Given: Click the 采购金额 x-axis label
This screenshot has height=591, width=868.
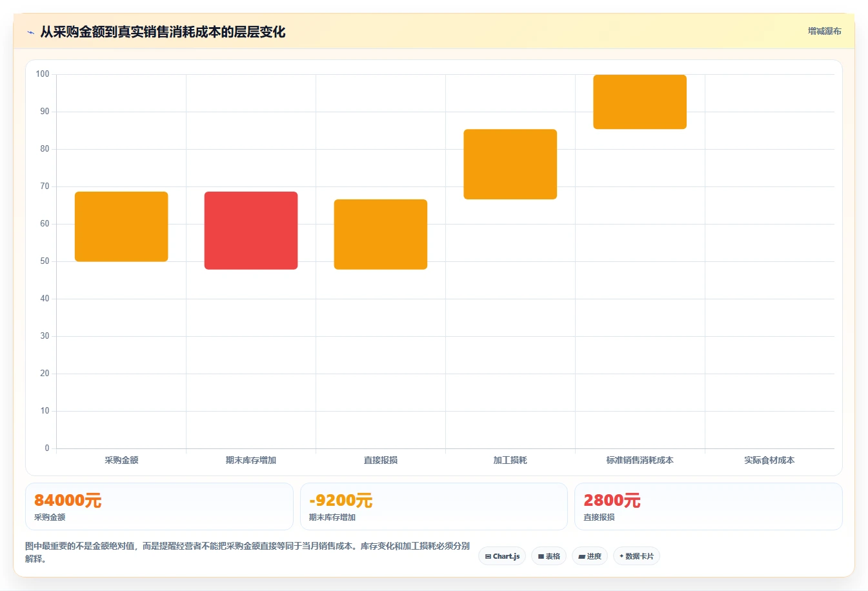Looking at the screenshot, I should (x=121, y=460).
